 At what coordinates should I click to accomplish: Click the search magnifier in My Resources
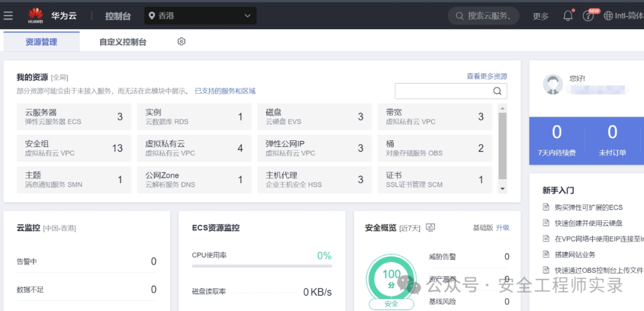tap(497, 91)
